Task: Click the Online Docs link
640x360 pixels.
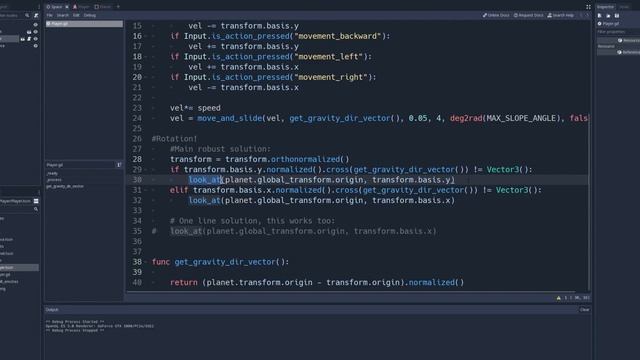Action: [496, 15]
